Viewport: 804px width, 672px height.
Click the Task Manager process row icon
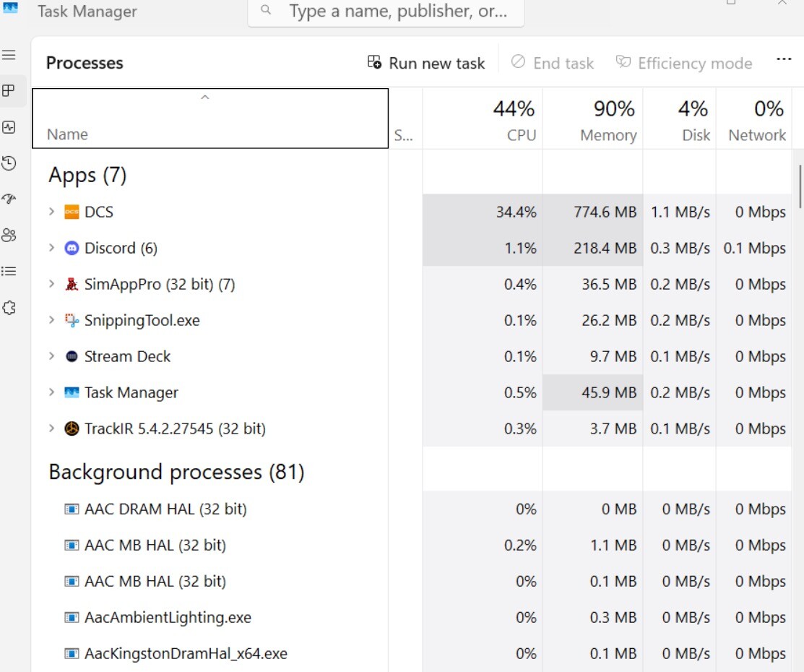pos(72,392)
